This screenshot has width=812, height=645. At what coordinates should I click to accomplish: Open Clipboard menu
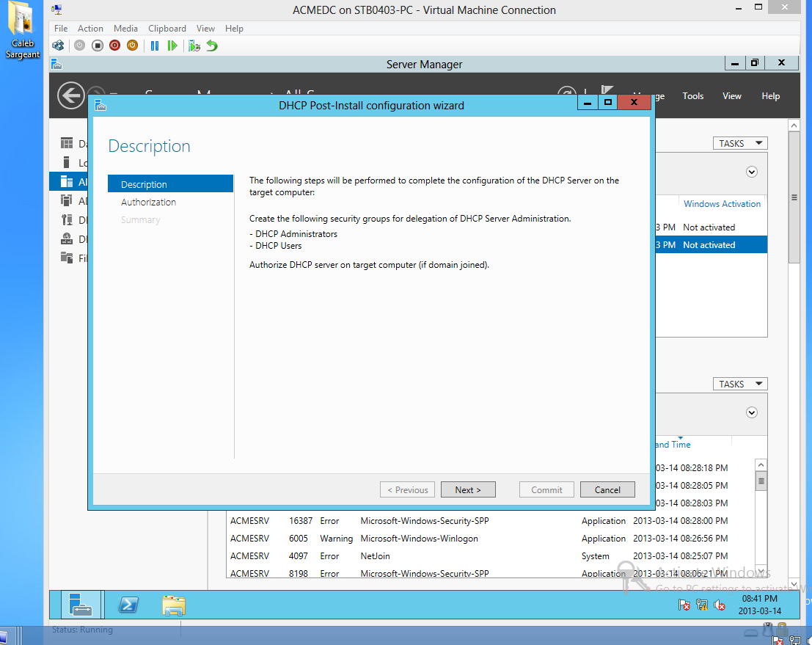coord(167,29)
